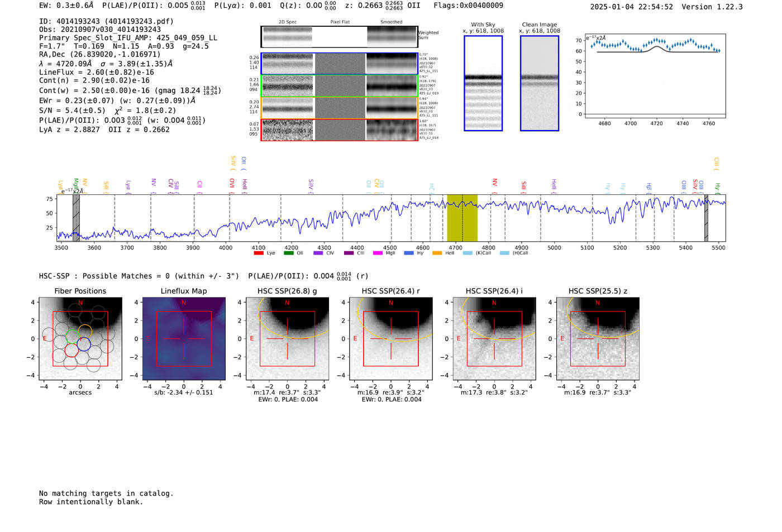Click the red fiber circle in Fiber Positions
Viewport: 782px width, 532px height.
[71, 350]
